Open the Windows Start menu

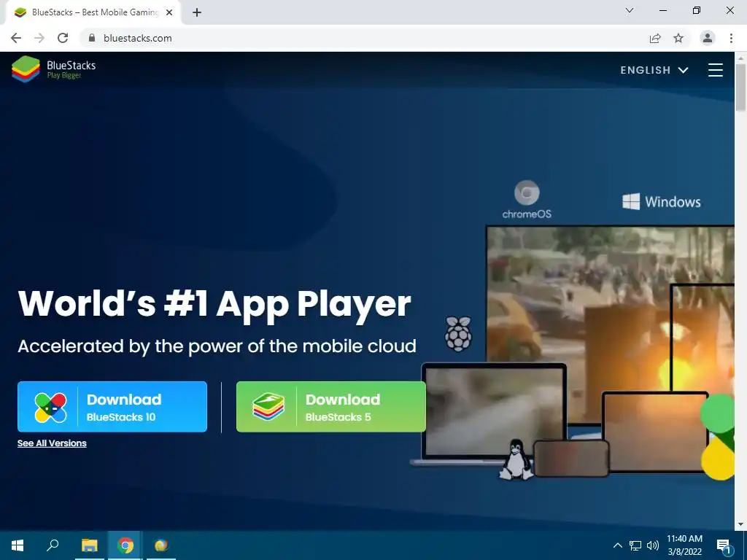(18, 545)
